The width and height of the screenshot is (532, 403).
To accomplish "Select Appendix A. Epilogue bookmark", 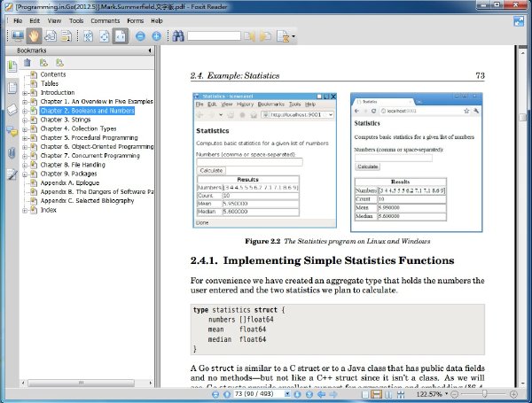I will 70,182.
